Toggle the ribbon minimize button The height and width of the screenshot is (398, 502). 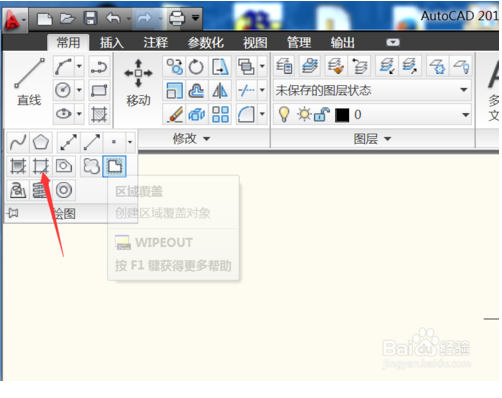pos(393,42)
